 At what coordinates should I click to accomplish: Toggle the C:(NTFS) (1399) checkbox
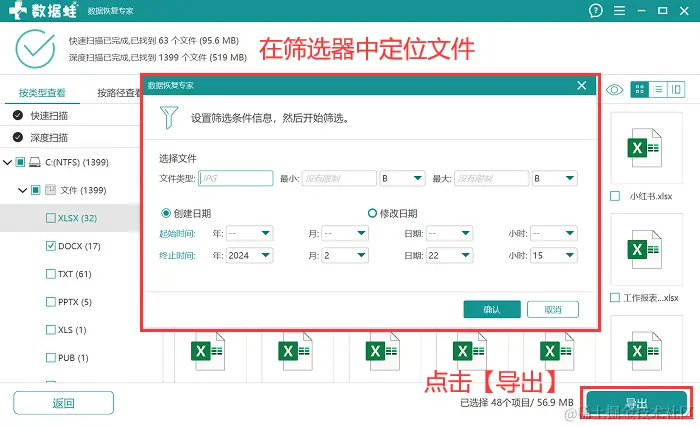[20, 162]
